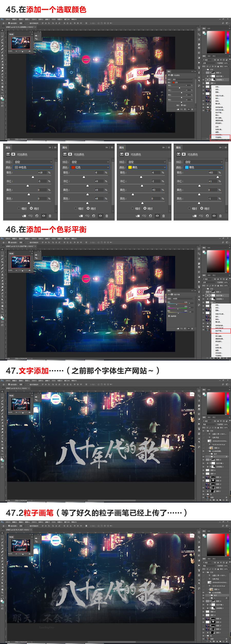Image resolution: width=231 pixels, height=644 pixels.
Task: Open 预设 自定 dropdown in Reds (红色) panel
Action: pos(90,162)
